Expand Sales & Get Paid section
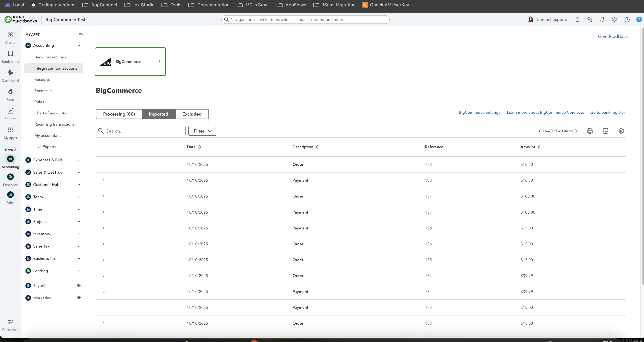This screenshot has height=342, width=644. click(79, 172)
